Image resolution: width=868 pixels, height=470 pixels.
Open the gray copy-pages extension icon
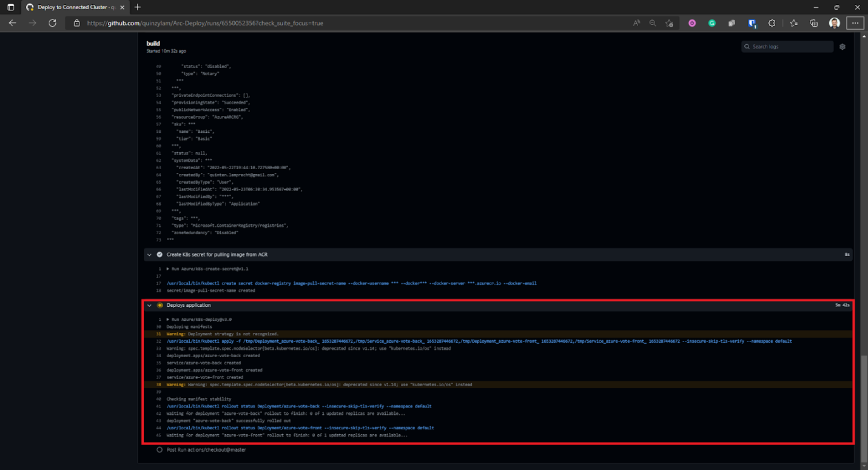732,23
